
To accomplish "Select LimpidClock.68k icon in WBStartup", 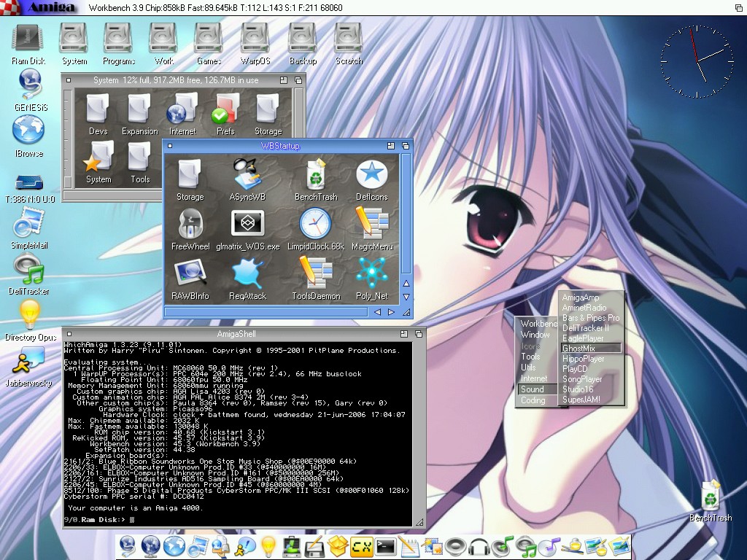I will [x=315, y=230].
